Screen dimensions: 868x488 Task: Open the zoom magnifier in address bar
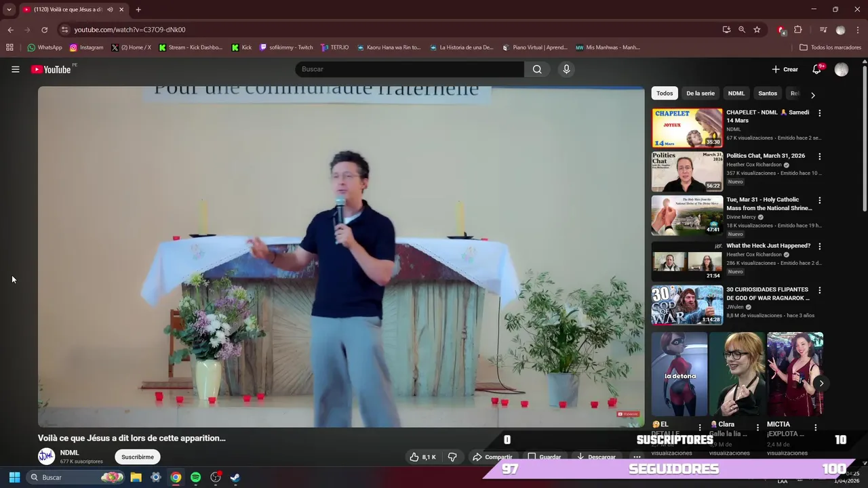coord(742,30)
